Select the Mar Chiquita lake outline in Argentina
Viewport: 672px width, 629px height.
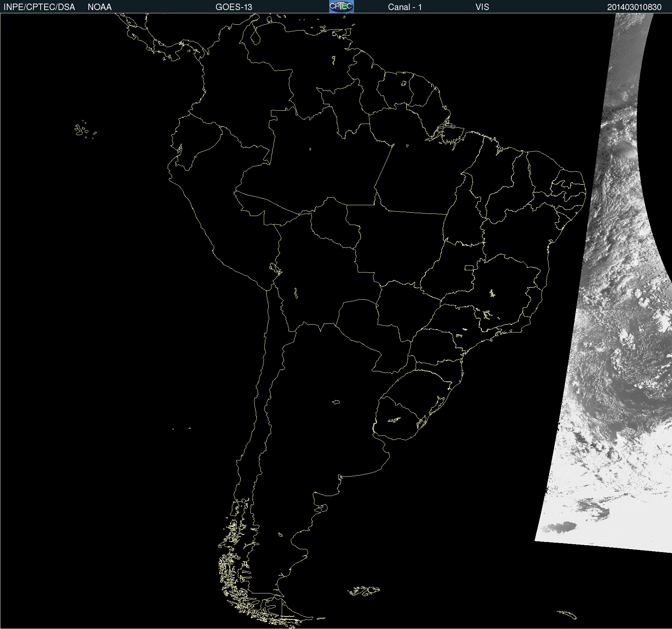coord(336,402)
